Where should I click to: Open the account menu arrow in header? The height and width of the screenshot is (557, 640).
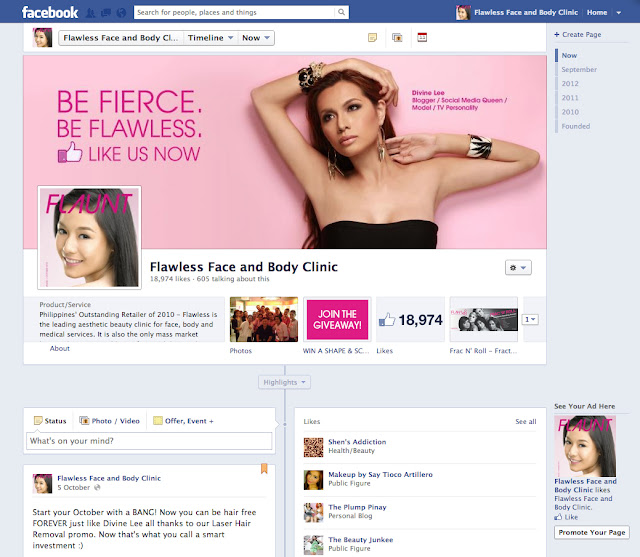[619, 13]
